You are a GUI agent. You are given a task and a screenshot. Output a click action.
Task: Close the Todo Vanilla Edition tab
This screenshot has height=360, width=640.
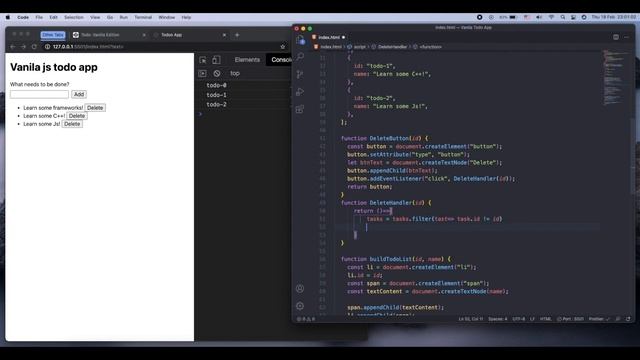pyautogui.click(x=144, y=35)
